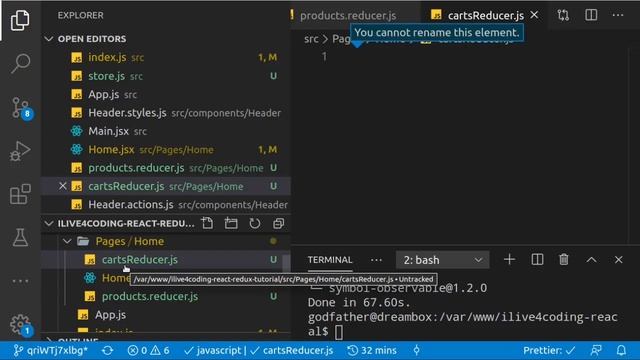Click the git commit icon in status bar
This screenshot has width=640, height=360.
coord(416,350)
